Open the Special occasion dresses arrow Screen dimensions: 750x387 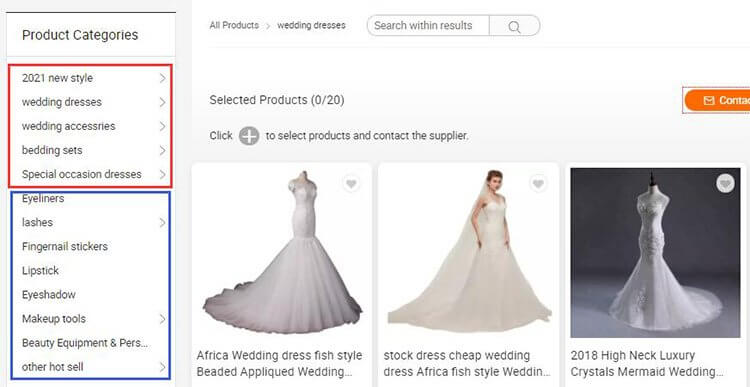163,174
